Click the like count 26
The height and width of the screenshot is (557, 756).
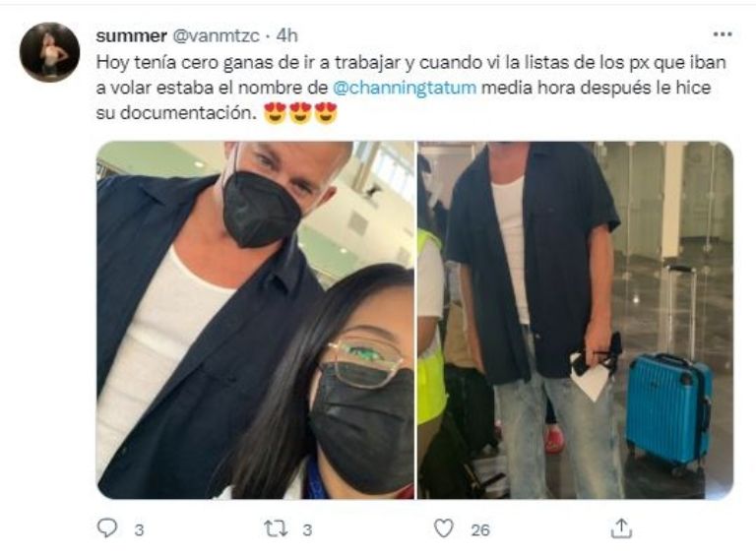click(x=480, y=530)
